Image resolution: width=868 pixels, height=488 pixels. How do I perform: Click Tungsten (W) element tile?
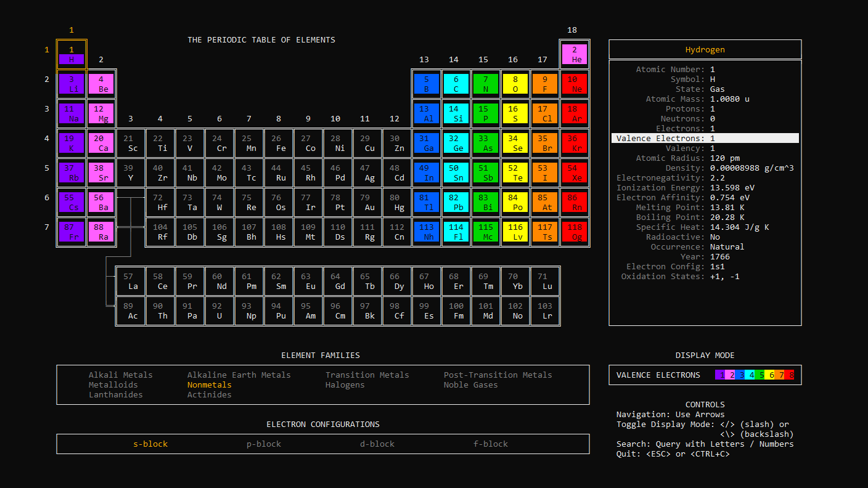pos(220,202)
